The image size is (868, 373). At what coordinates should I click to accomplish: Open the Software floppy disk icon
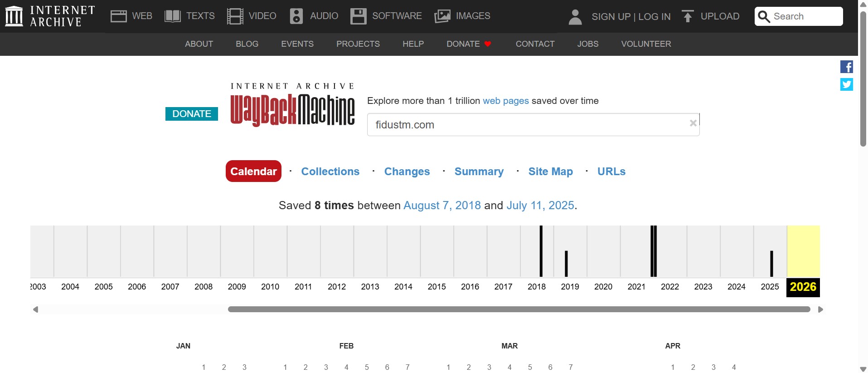(x=359, y=16)
